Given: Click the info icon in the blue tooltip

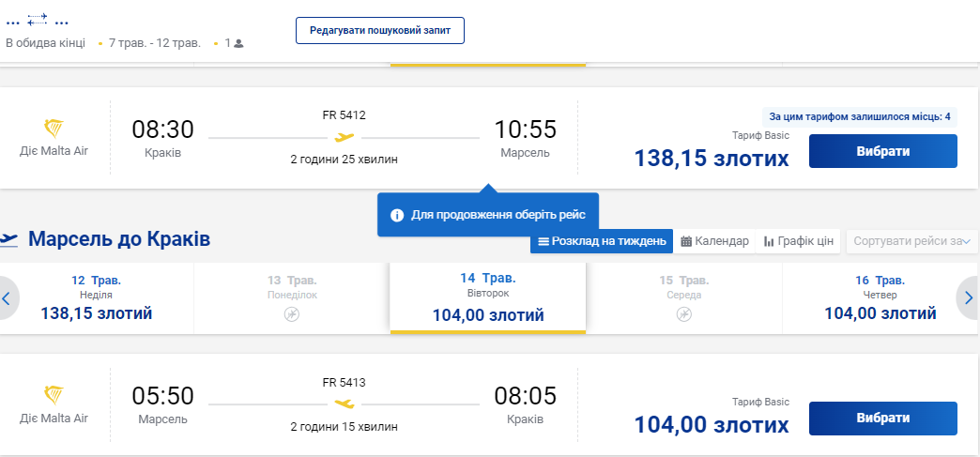Looking at the screenshot, I should pyautogui.click(x=397, y=215).
